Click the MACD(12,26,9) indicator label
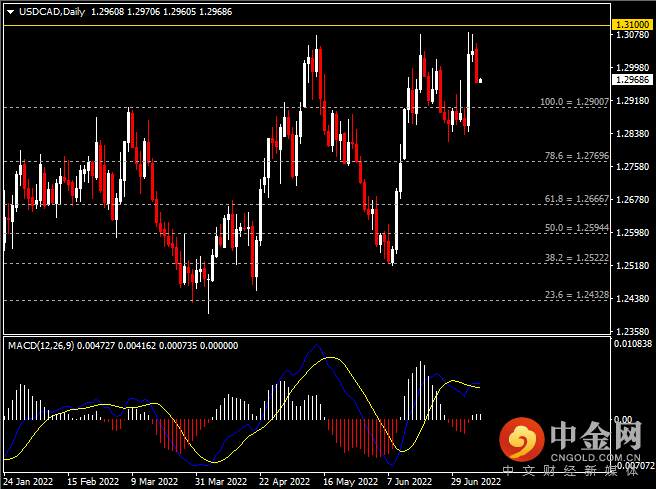Viewport: 656px width, 489px height. point(41,346)
